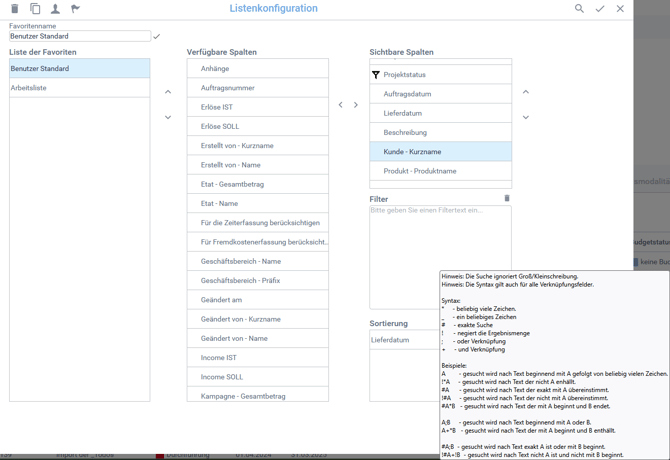Viewport: 670px width, 460px height.
Task: Delete filter text using Filter trash icon
Action: click(x=507, y=198)
